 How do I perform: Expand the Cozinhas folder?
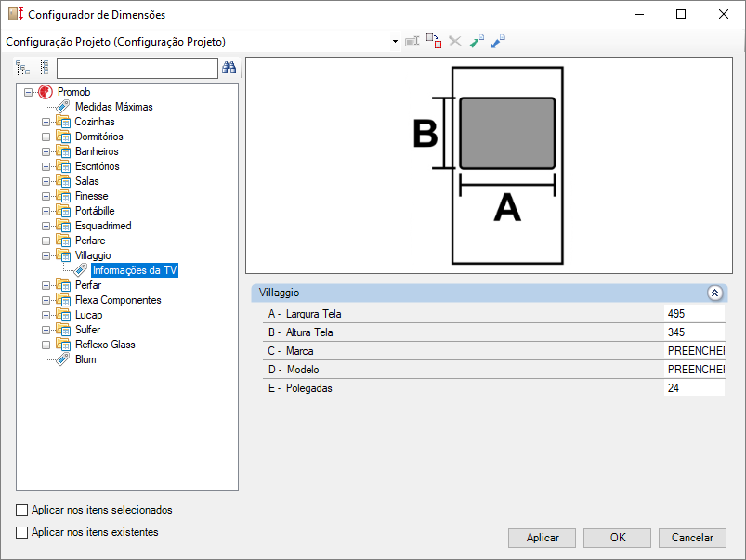46,122
